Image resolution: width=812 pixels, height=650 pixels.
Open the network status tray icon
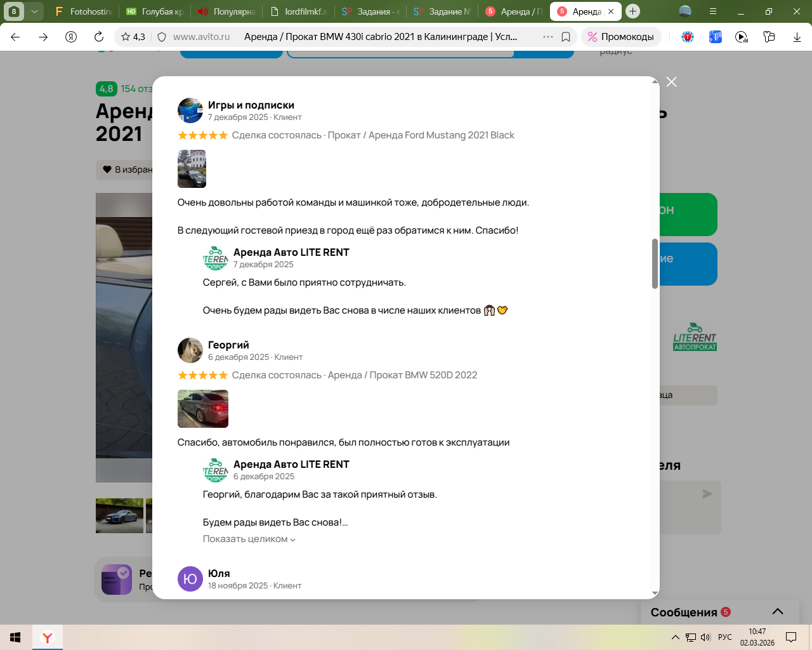(691, 637)
